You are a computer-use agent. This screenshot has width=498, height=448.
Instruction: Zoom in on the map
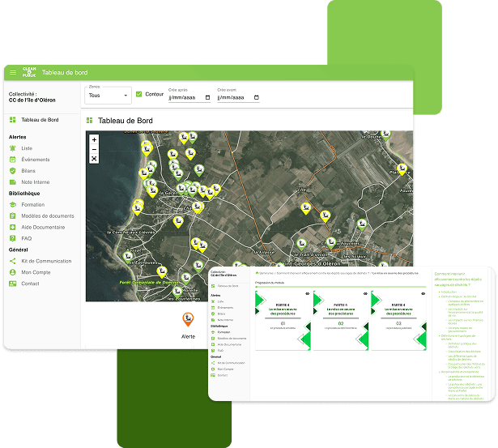[x=94, y=139]
